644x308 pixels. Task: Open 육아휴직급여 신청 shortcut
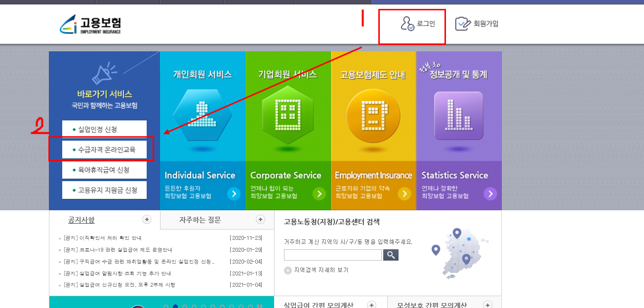coord(104,170)
